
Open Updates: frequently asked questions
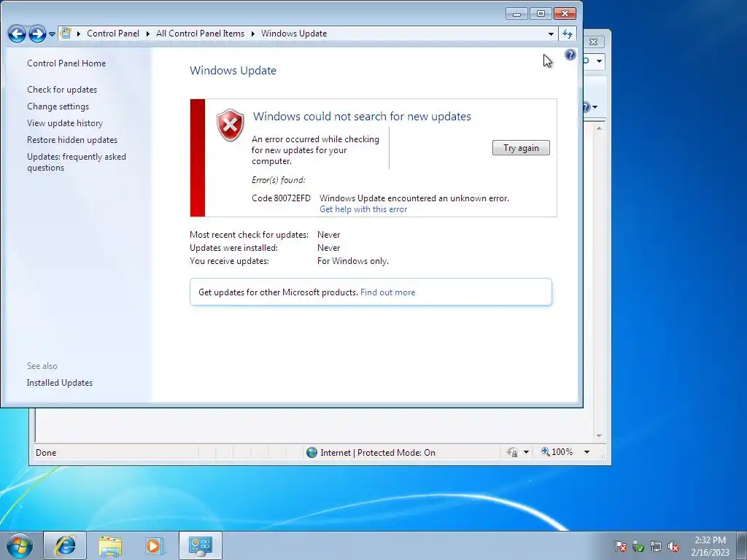(x=76, y=162)
